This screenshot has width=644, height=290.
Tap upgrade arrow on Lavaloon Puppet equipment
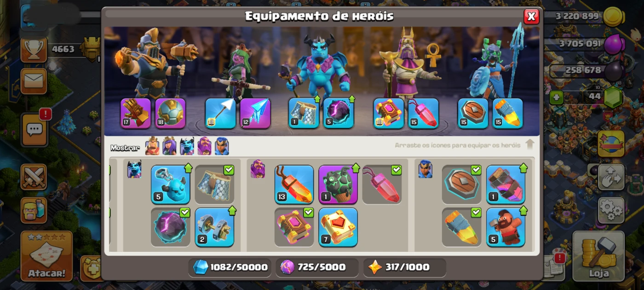point(356,168)
